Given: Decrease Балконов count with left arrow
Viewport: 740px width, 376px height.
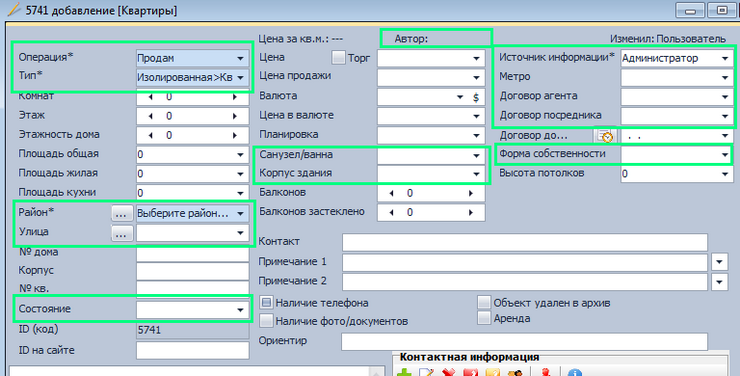Looking at the screenshot, I should [391, 193].
